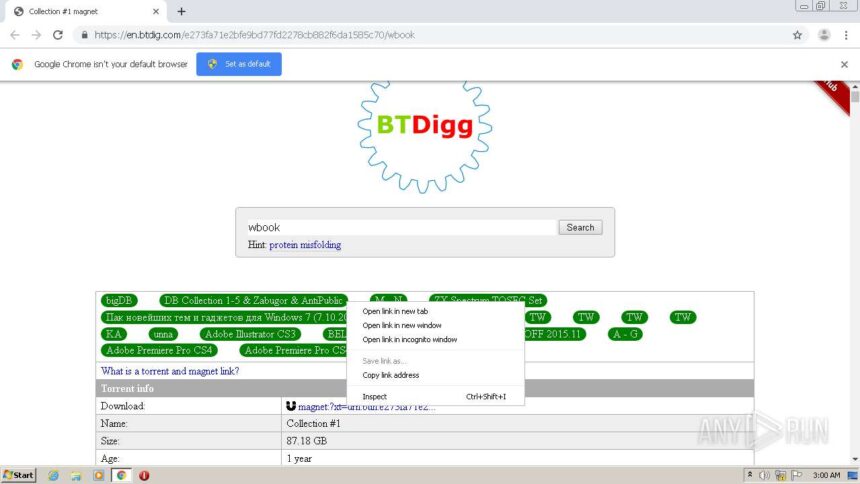
Task: Open a new browser tab
Action: 181,11
